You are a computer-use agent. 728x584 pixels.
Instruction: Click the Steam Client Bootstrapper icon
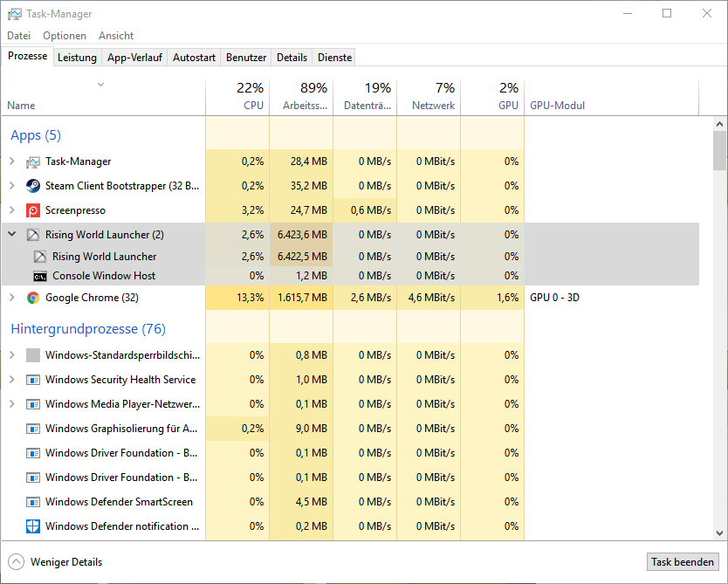click(x=33, y=186)
